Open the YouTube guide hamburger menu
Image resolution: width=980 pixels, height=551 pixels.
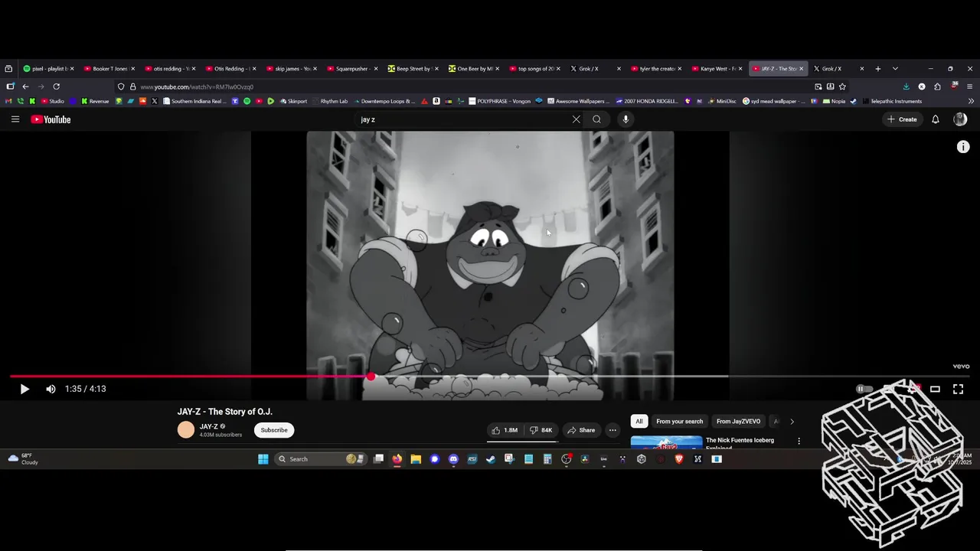(x=15, y=119)
